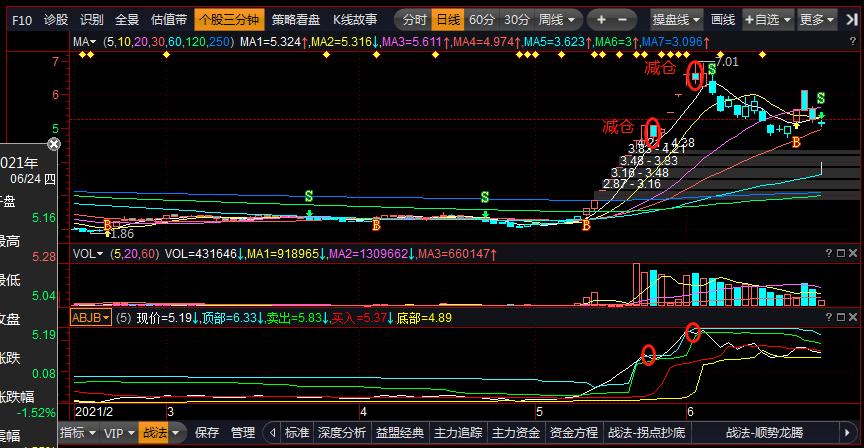Select the 益盟经典 template tab

(399, 433)
